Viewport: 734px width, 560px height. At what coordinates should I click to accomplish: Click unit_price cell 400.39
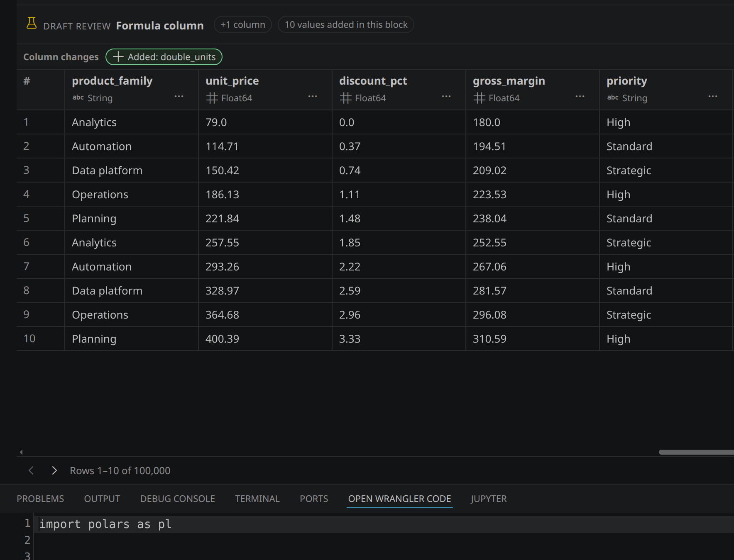(x=265, y=338)
